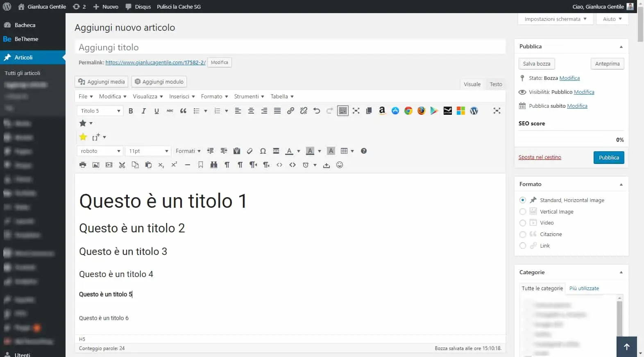The width and height of the screenshot is (644, 357).
Task: Click the print icon
Action: pos(83,165)
